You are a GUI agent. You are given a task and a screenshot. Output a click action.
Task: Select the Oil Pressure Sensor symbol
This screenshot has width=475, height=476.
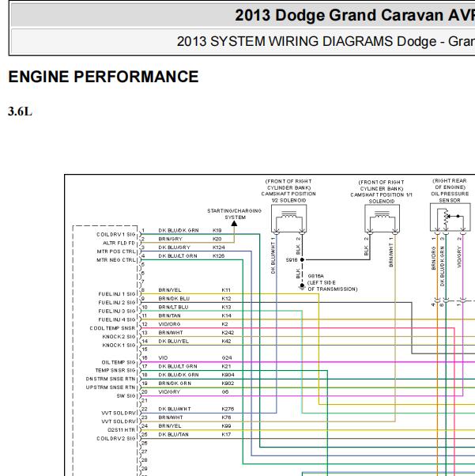450,217
